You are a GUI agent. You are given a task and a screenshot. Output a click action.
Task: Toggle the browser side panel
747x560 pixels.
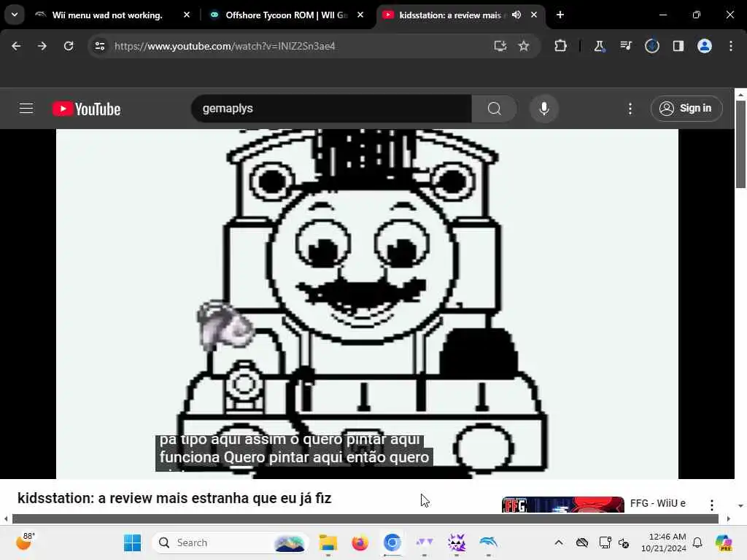pyautogui.click(x=678, y=46)
